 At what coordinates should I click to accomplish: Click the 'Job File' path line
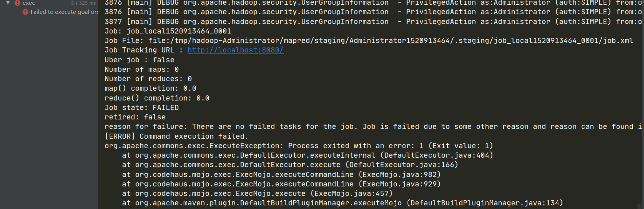point(369,40)
